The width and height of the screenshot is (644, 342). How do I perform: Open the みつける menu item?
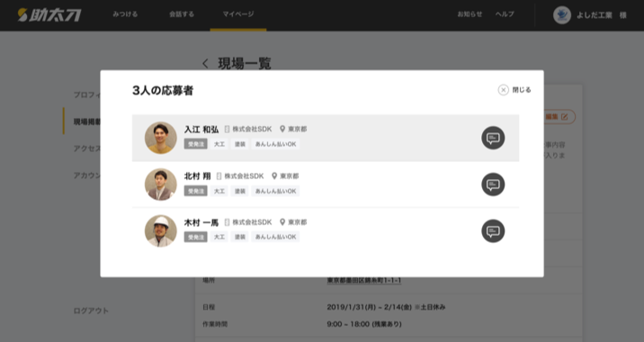125,14
